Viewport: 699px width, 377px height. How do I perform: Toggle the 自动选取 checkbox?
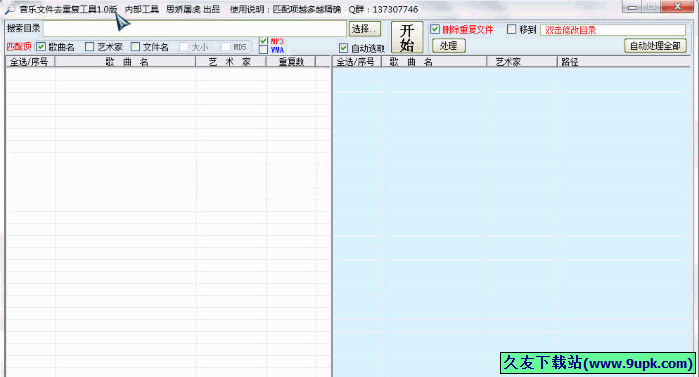343,48
